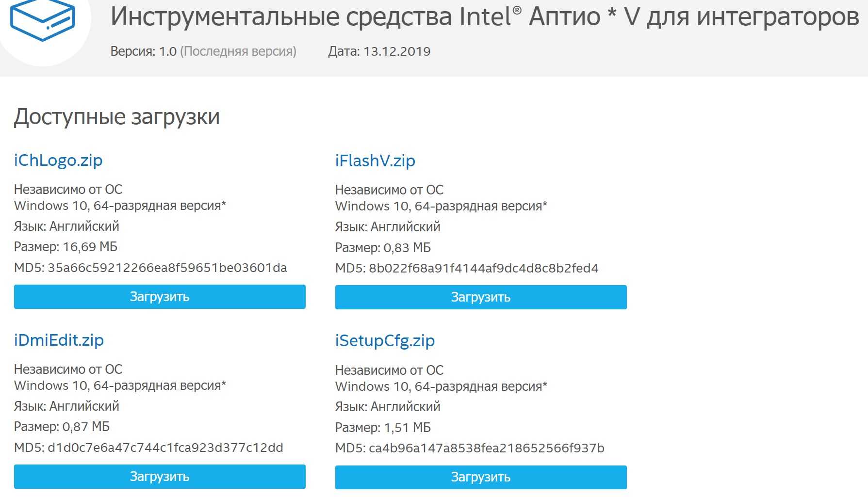The image size is (868, 497).
Task: Open the iSetupCfg.zip file link
Action: coord(385,341)
